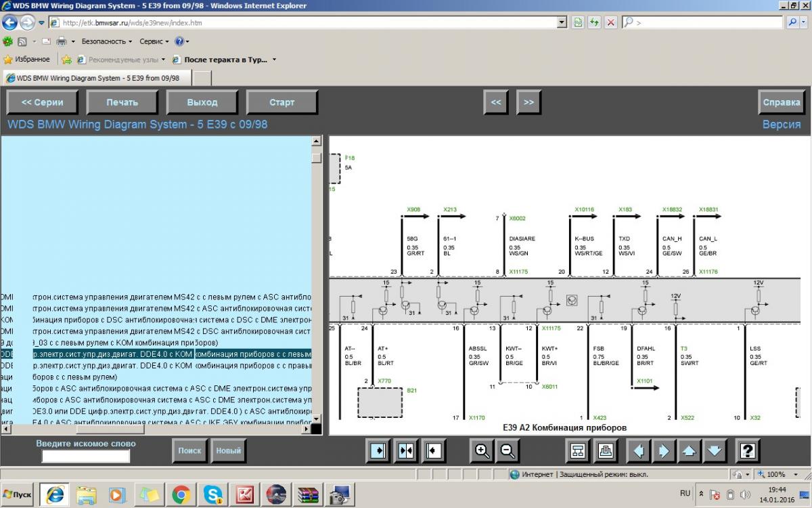Image resolution: width=812 pixels, height=508 pixels.
Task: Open recent pages dropdown next to Forward
Action: coord(41,22)
